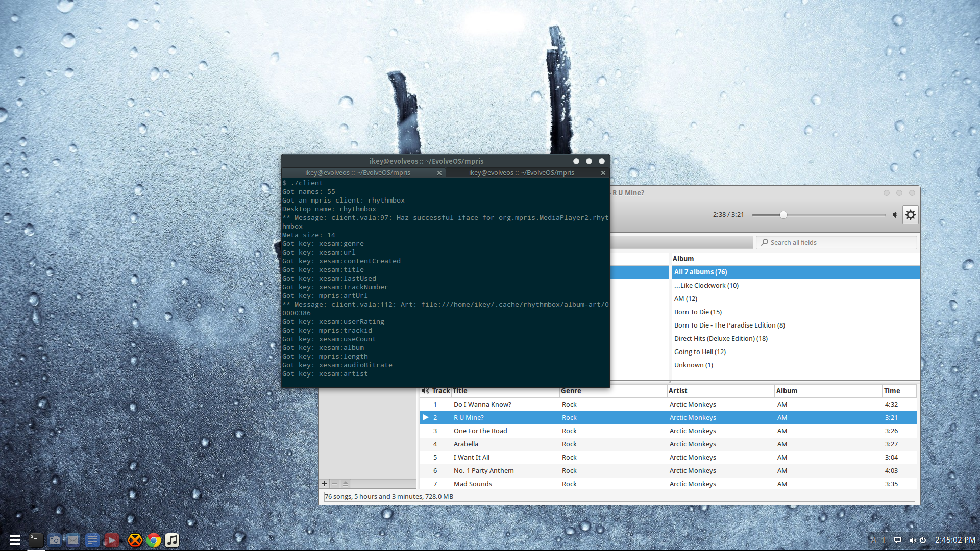Sort tracks by Album column header
Viewport: 980px width, 551px height.
(x=828, y=391)
